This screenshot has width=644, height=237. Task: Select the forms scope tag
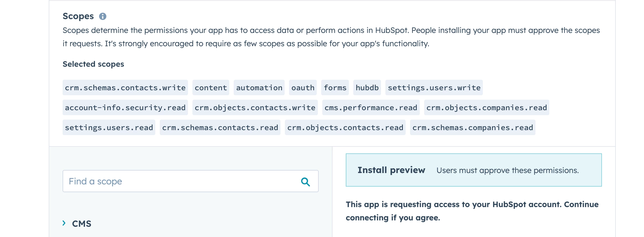pyautogui.click(x=335, y=88)
